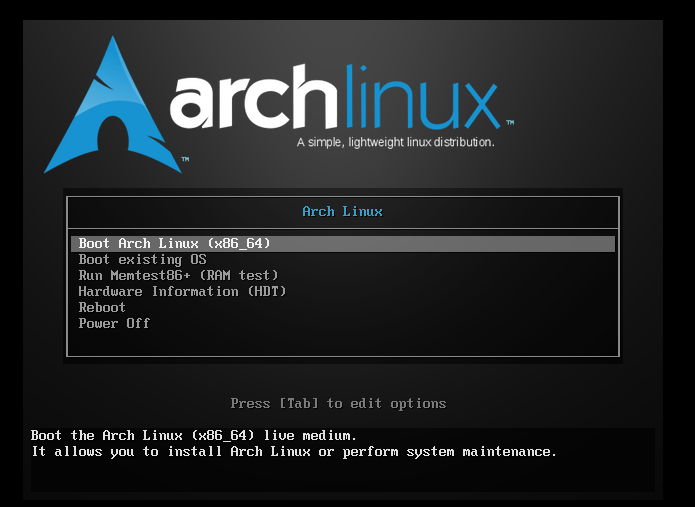Click the archlinux wordmark in the banner

click(x=336, y=97)
